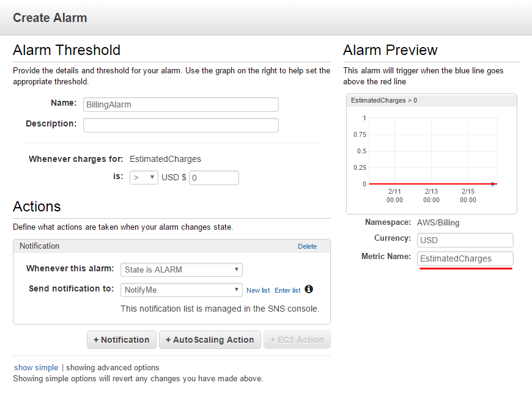The image size is (532, 399).
Task: Click the EstimatedCharges graph title bar
Action: tap(432, 100)
